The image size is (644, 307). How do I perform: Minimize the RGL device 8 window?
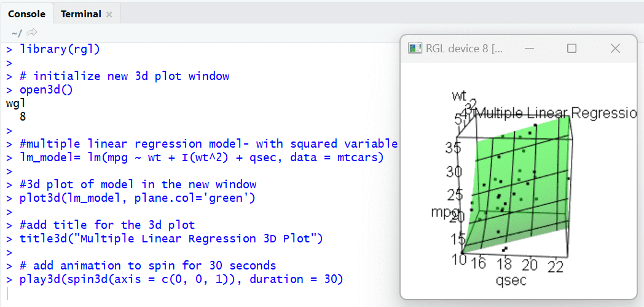click(x=529, y=49)
